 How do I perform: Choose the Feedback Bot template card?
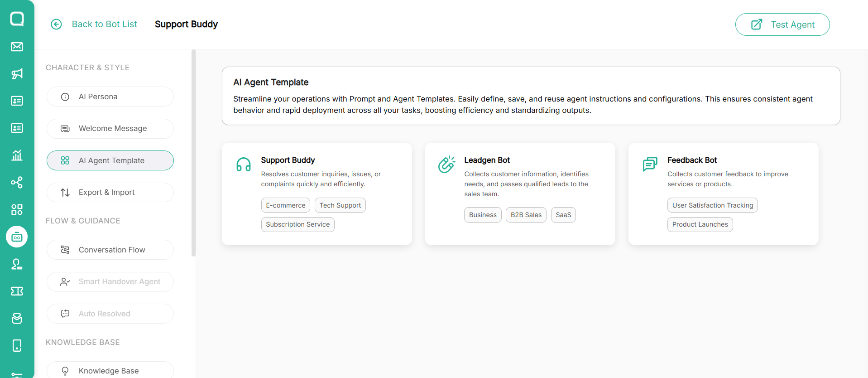coord(723,194)
